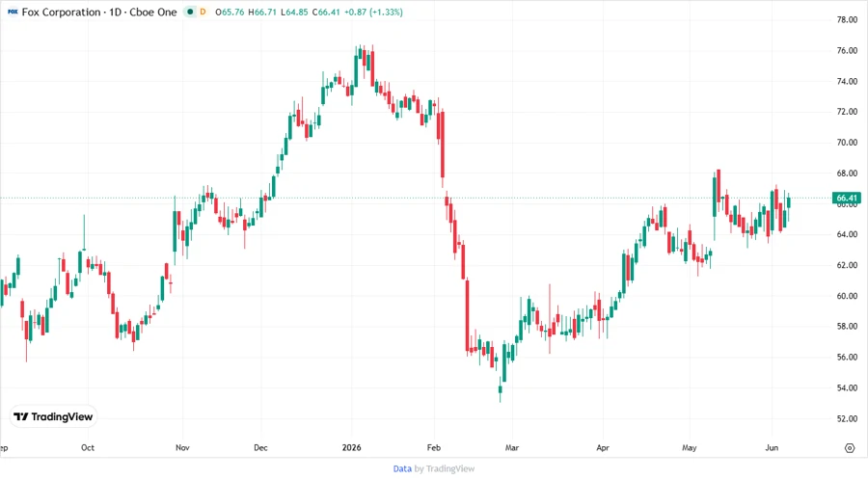Viewport: 868px width, 480px height.
Task: Click the Fox Corporation · 1D · Cboe One title
Action: point(99,12)
